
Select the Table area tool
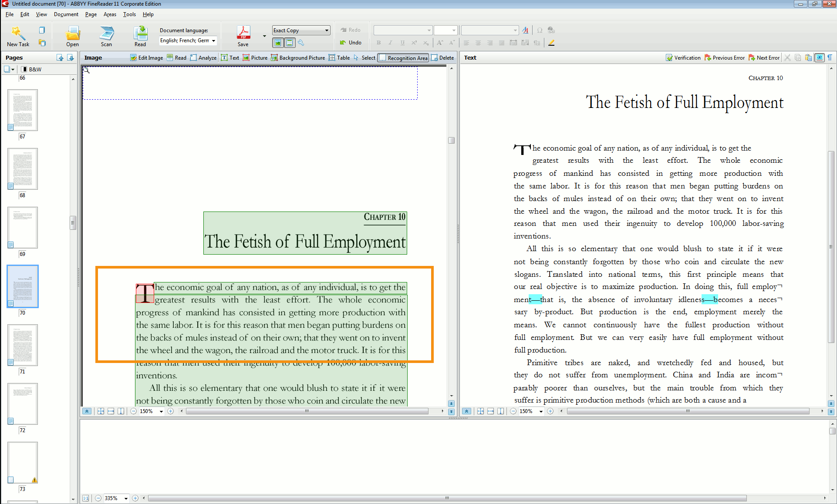(339, 57)
